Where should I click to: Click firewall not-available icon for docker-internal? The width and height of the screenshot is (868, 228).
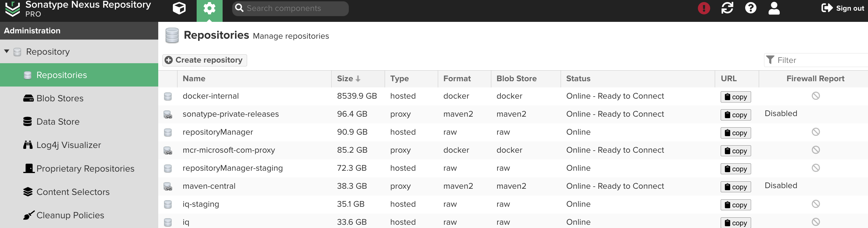pyautogui.click(x=815, y=96)
